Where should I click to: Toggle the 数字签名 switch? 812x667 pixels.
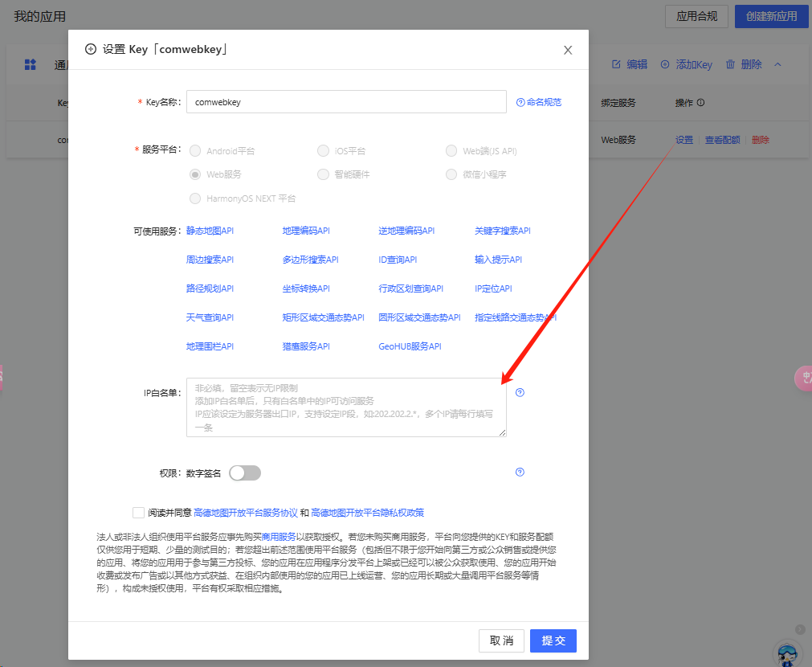click(245, 473)
